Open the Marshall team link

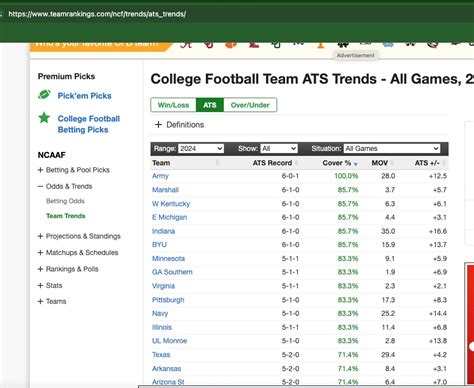point(165,190)
